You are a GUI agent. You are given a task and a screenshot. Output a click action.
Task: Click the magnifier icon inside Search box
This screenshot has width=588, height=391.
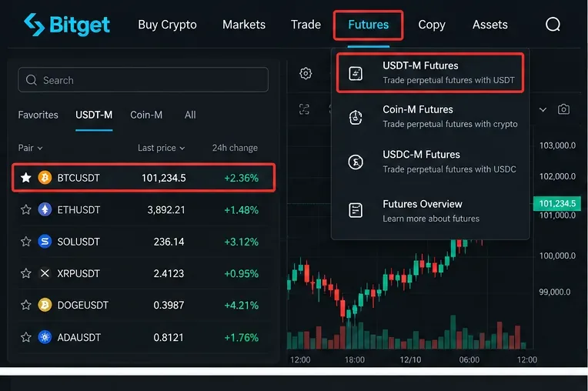click(x=31, y=80)
